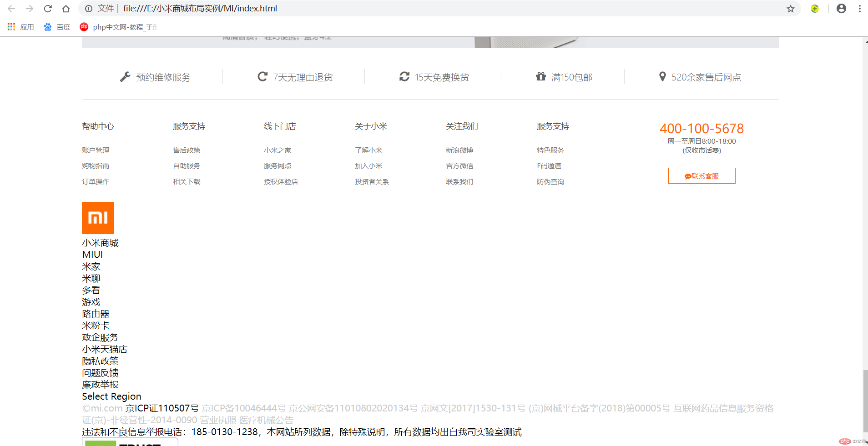Open 账户管理 link
This screenshot has height=446, width=868.
coord(96,150)
